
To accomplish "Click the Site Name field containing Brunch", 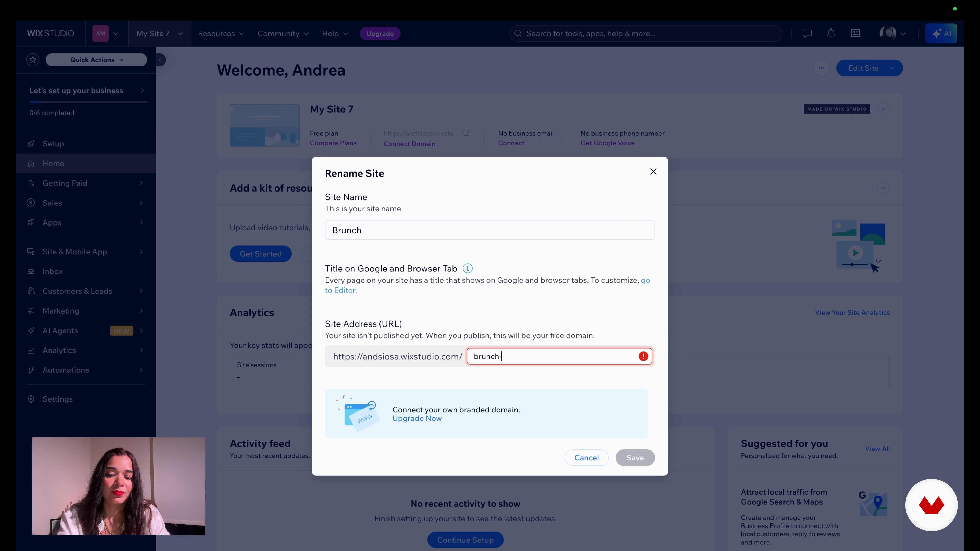I will (490, 230).
